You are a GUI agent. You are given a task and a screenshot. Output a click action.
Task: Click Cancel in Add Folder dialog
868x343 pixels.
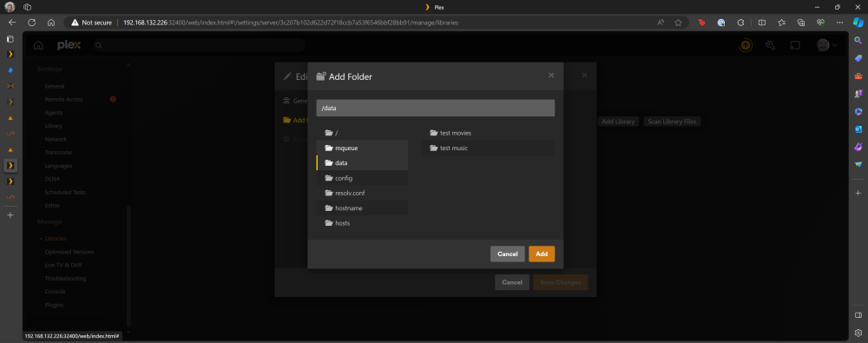point(507,254)
